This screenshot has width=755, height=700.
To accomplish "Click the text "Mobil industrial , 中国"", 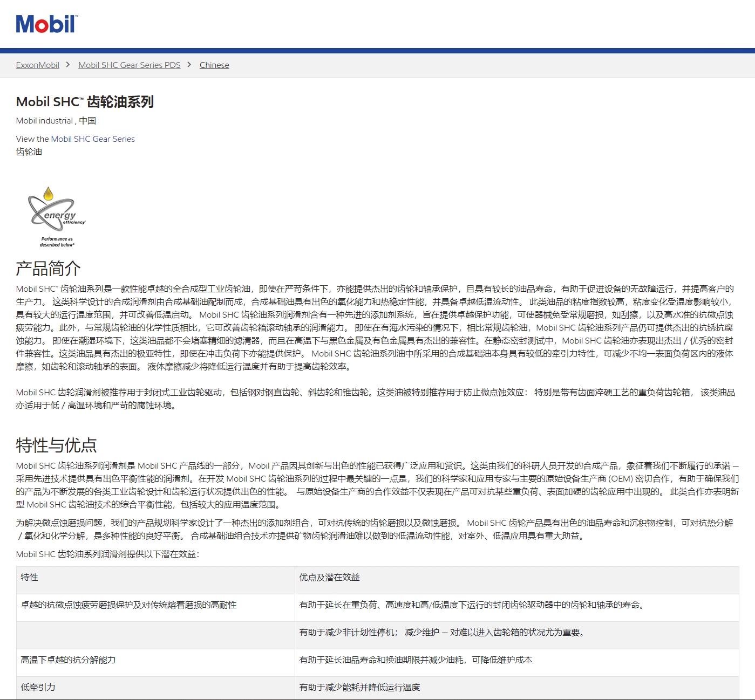I will [x=56, y=121].
